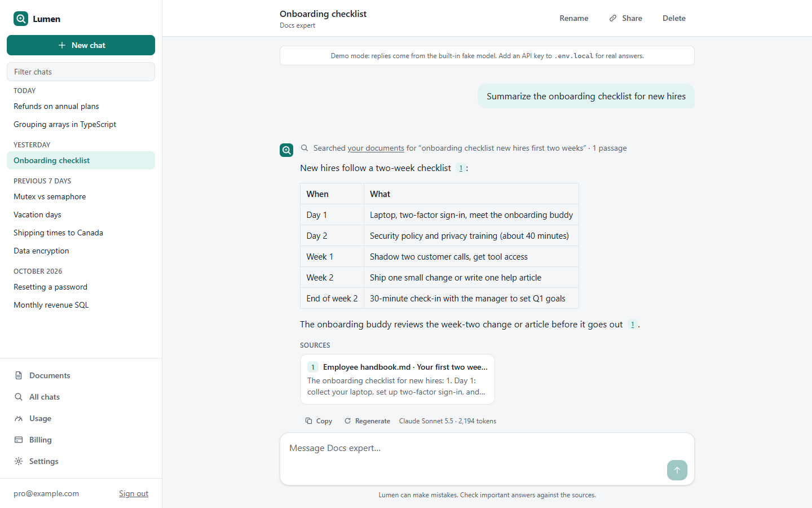
Task: Select the 'Onboarding checklist' sidebar chat
Action: pyautogui.click(x=81, y=160)
